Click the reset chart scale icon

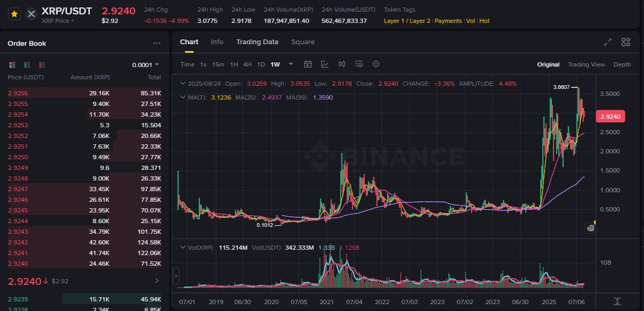click(x=617, y=301)
